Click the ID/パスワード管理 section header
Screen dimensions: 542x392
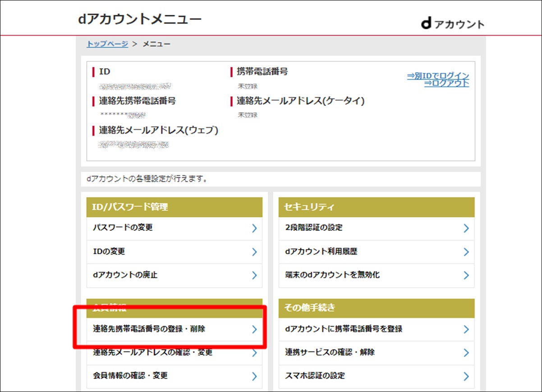coord(175,207)
